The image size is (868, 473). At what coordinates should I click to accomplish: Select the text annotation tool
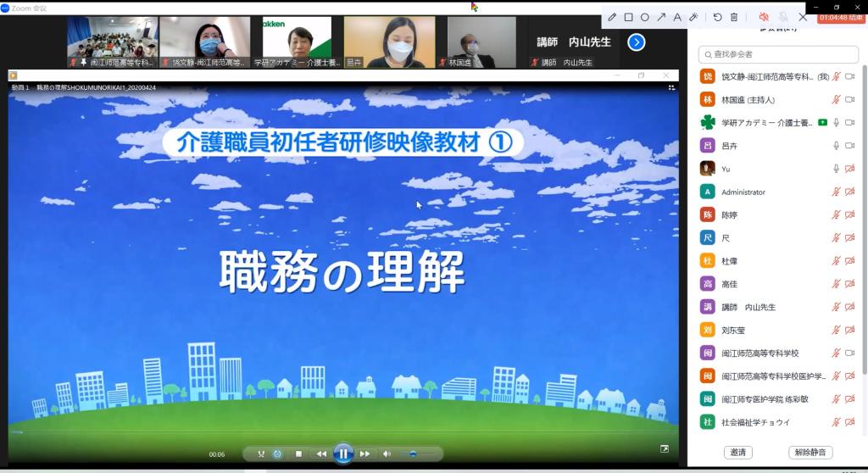click(x=676, y=17)
